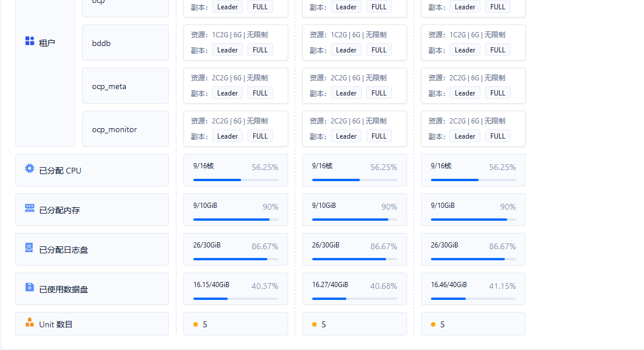Click the 租户 tenant grid icon
Viewport: 644px width, 350px height.
(x=30, y=41)
